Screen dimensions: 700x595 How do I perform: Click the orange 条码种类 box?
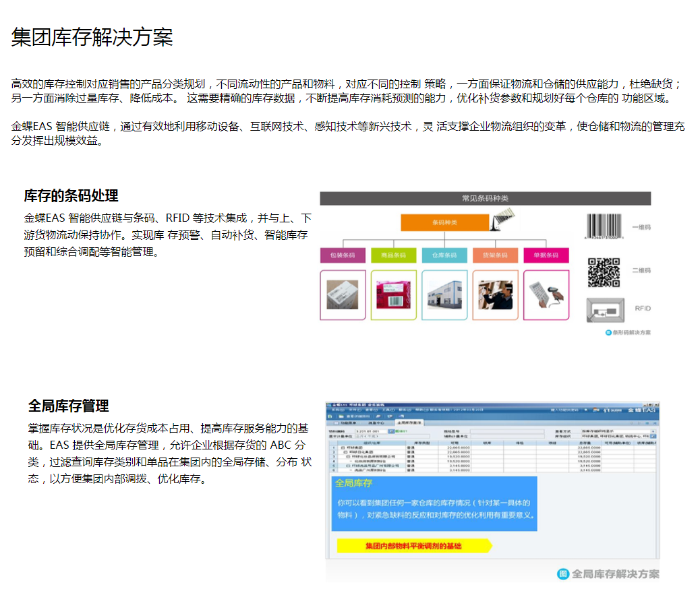pyautogui.click(x=444, y=222)
